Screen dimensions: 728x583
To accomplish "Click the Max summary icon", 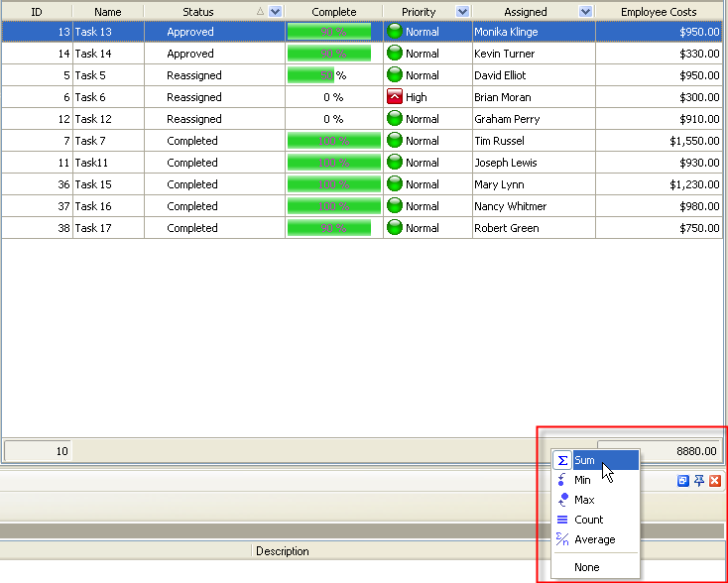I will pyautogui.click(x=562, y=500).
